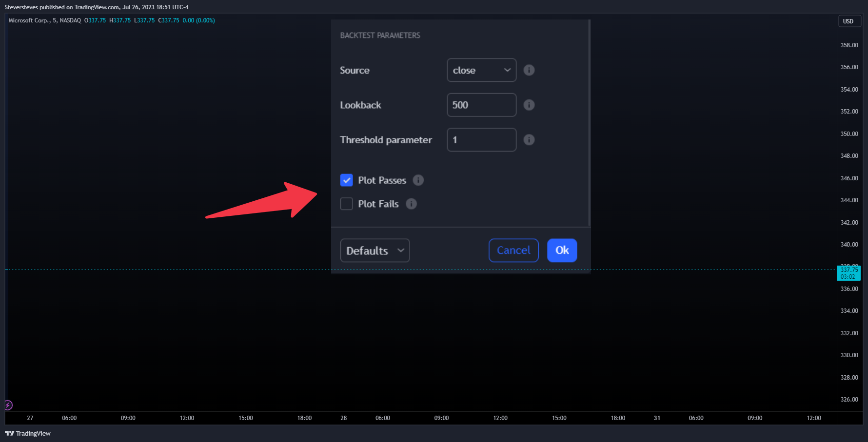Enable the Plot Fails checkbox
This screenshot has width=868, height=442.
tap(347, 204)
